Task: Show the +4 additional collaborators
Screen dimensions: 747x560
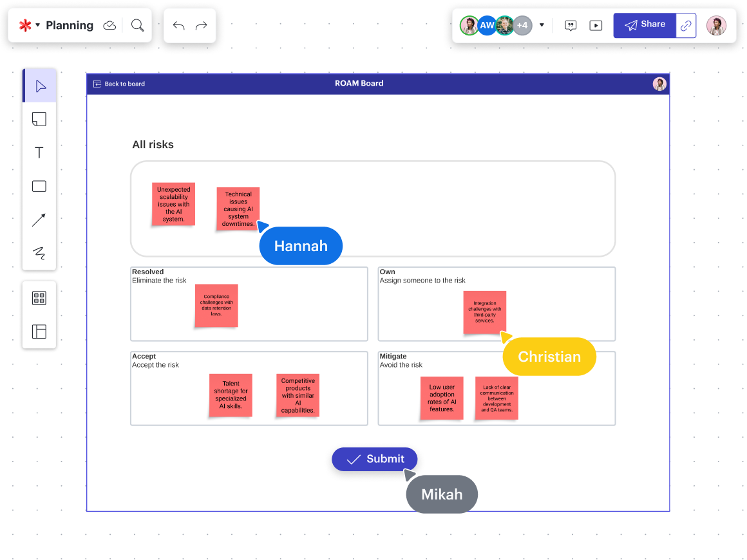Action: tap(522, 26)
